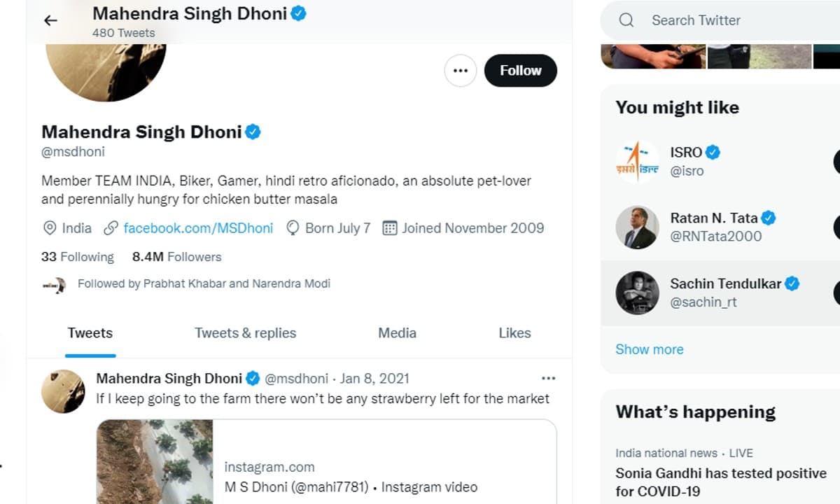This screenshot has height=504, width=840.
Task: Expand suggestions with Show more
Action: [649, 349]
